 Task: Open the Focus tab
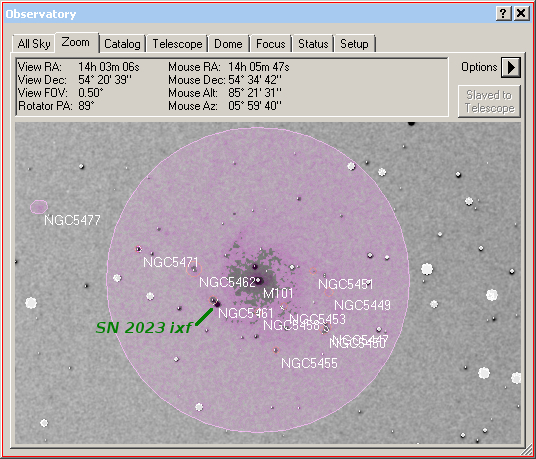tap(271, 44)
